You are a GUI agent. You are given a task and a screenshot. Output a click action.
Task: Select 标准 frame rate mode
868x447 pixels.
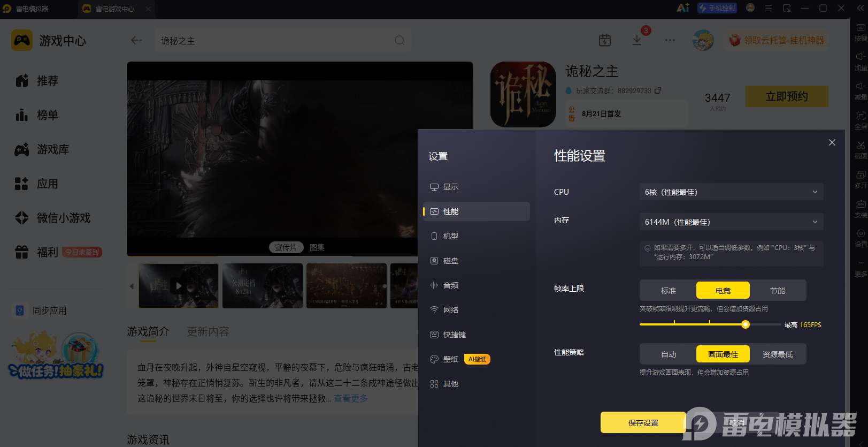click(669, 290)
